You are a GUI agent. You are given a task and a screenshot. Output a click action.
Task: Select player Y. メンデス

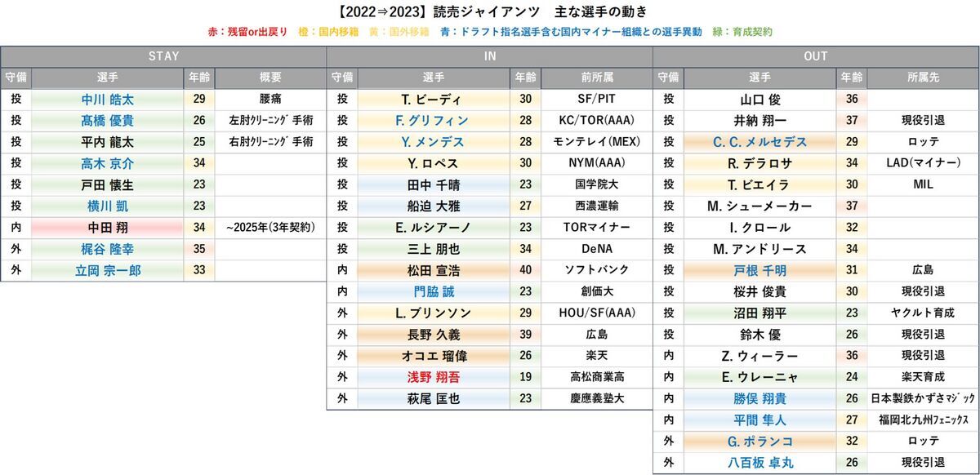coord(433,142)
